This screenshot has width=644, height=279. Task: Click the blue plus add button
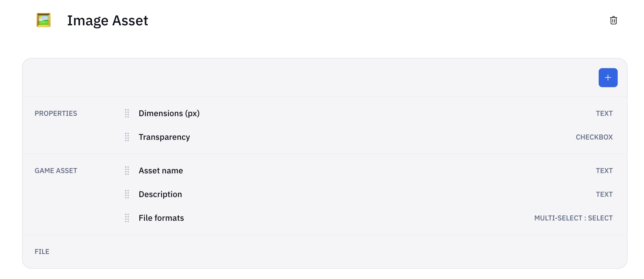click(608, 78)
